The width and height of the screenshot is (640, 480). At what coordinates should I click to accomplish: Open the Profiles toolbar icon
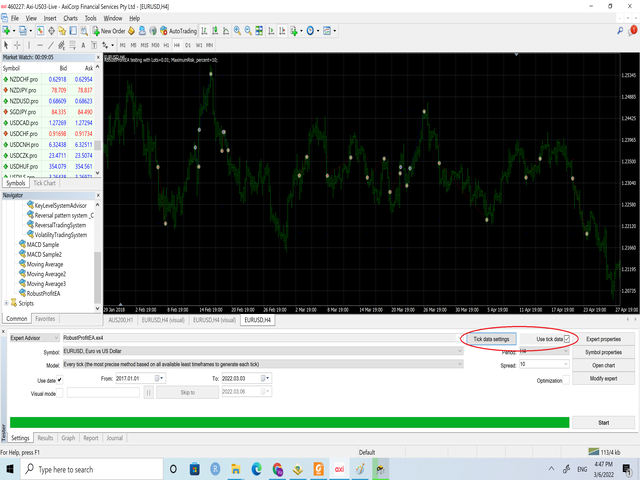(23, 31)
